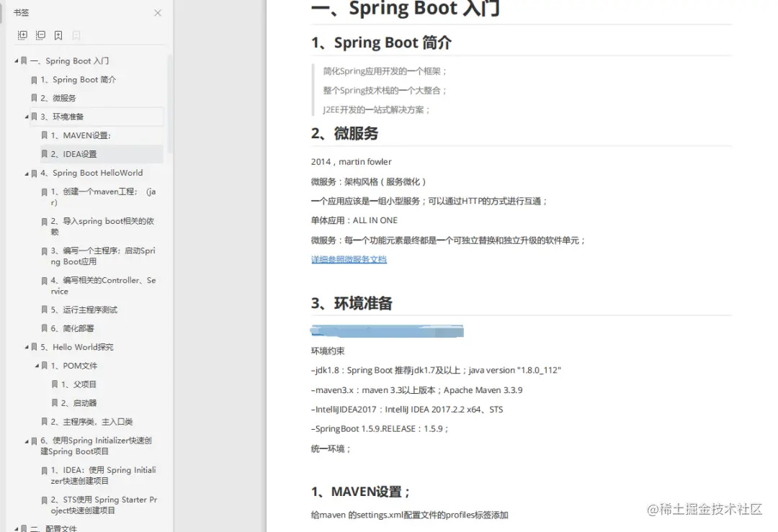Collapse the "一、Spring Boot 入门" bookmark tree

16,60
